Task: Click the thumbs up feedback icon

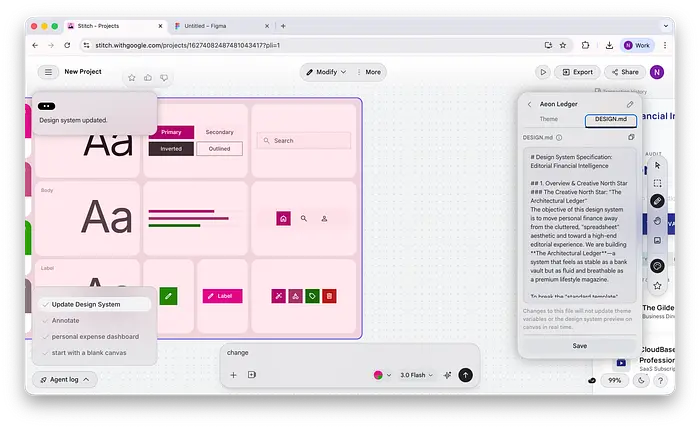Action: coord(148,78)
